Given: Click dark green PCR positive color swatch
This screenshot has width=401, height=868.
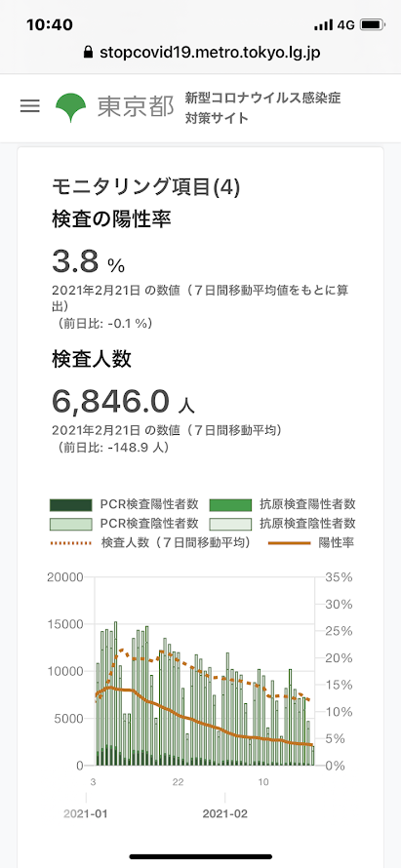Looking at the screenshot, I should pyautogui.click(x=70, y=505).
